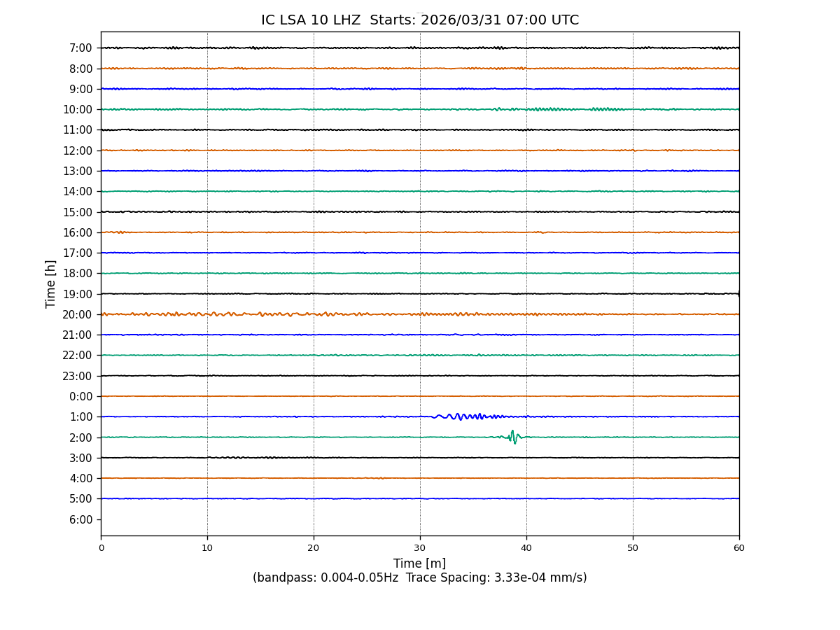Click the 20:00 hour label
This screenshot has width=840, height=630.
[78, 314]
